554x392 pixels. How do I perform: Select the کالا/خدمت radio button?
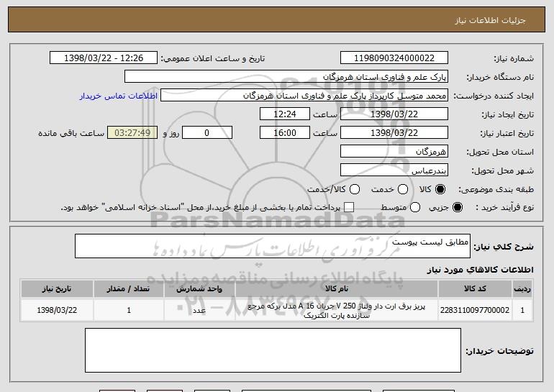(x=355, y=189)
